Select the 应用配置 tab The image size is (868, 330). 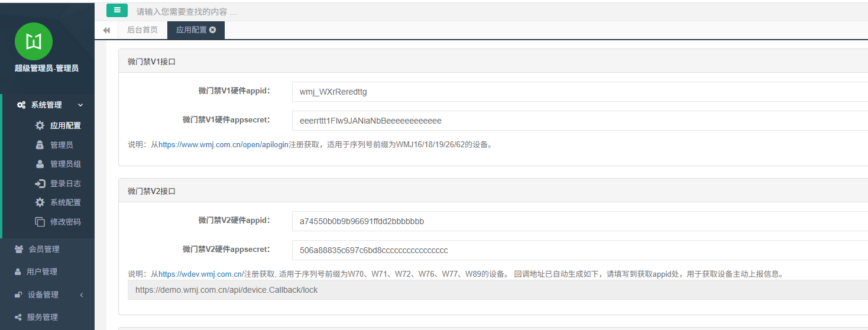[192, 30]
